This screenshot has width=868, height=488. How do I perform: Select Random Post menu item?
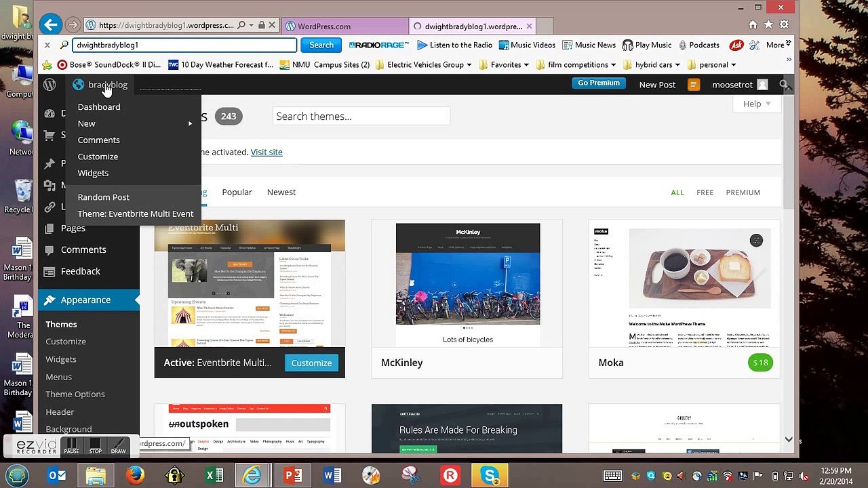click(x=103, y=197)
